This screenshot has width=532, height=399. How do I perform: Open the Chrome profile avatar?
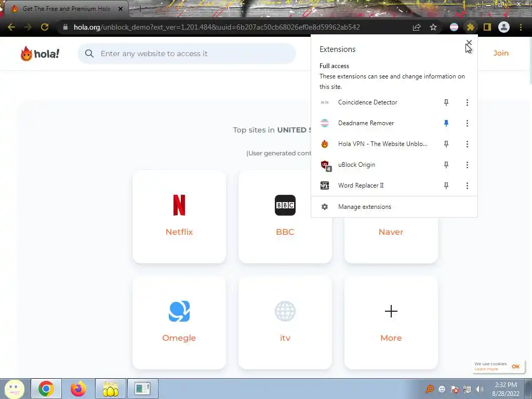[504, 27]
